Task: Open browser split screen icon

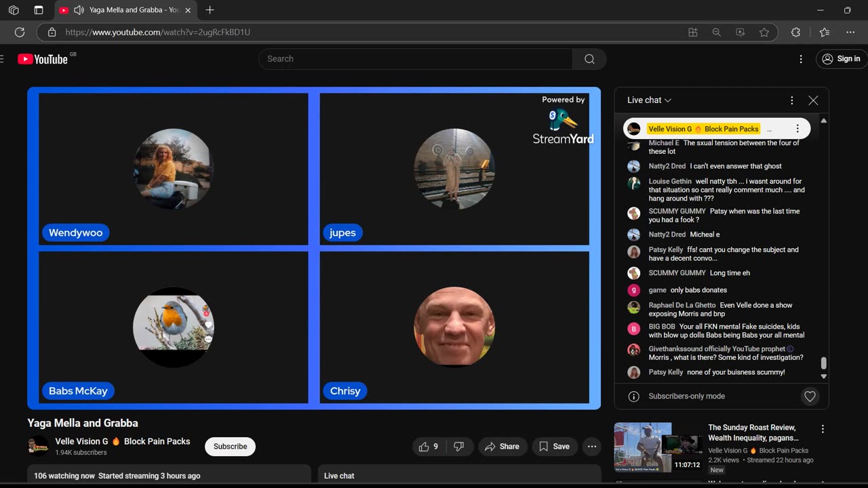Action: [692, 32]
